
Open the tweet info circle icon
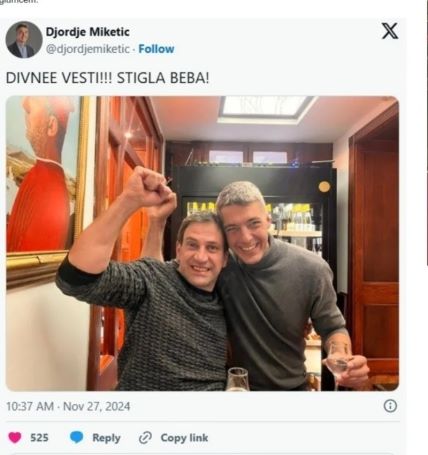pyautogui.click(x=390, y=406)
